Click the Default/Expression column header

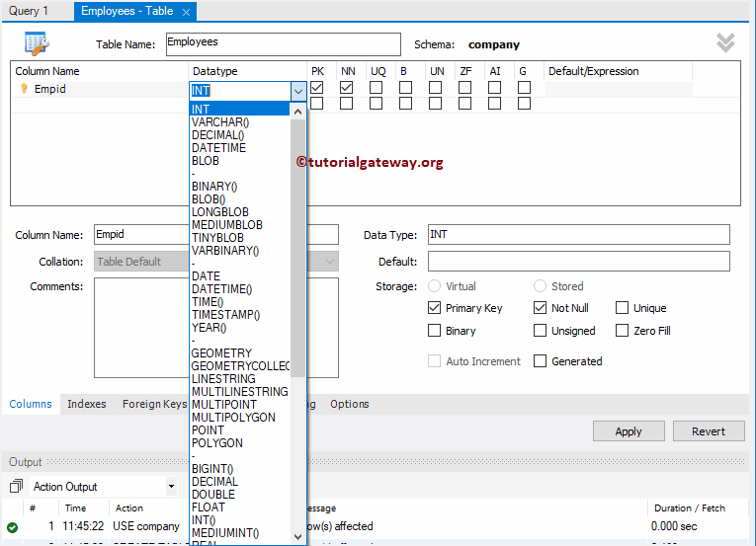[594, 71]
